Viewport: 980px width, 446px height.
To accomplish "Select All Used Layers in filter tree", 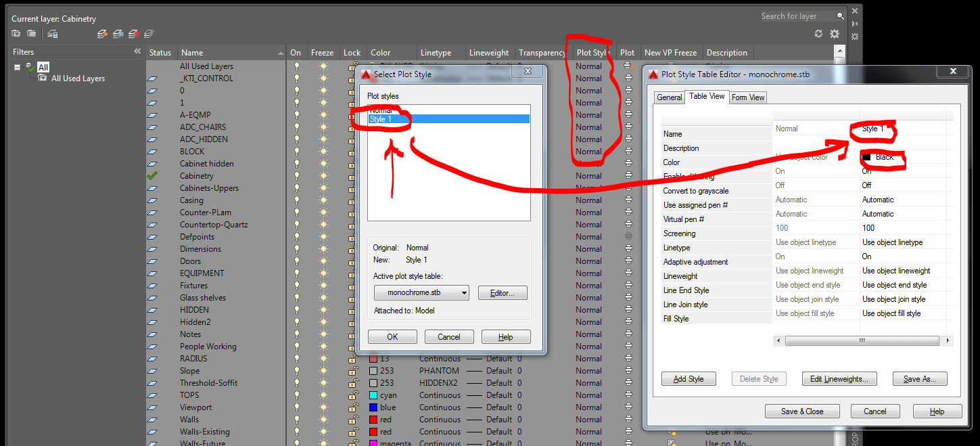I will point(78,79).
